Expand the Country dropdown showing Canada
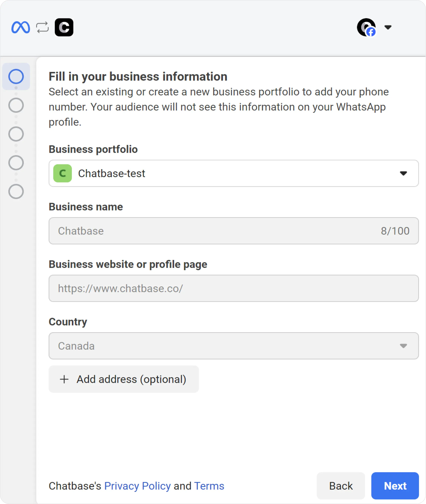The image size is (426, 504). point(233,346)
